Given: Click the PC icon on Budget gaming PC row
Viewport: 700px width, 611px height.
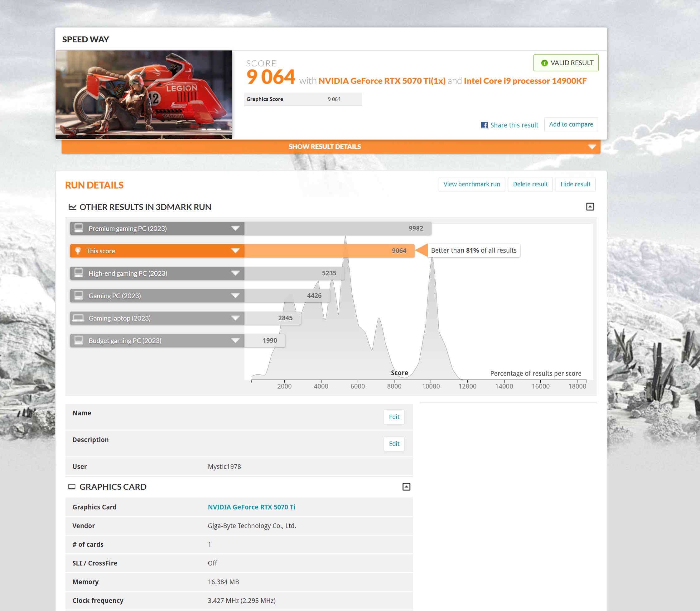Looking at the screenshot, I should (x=79, y=340).
